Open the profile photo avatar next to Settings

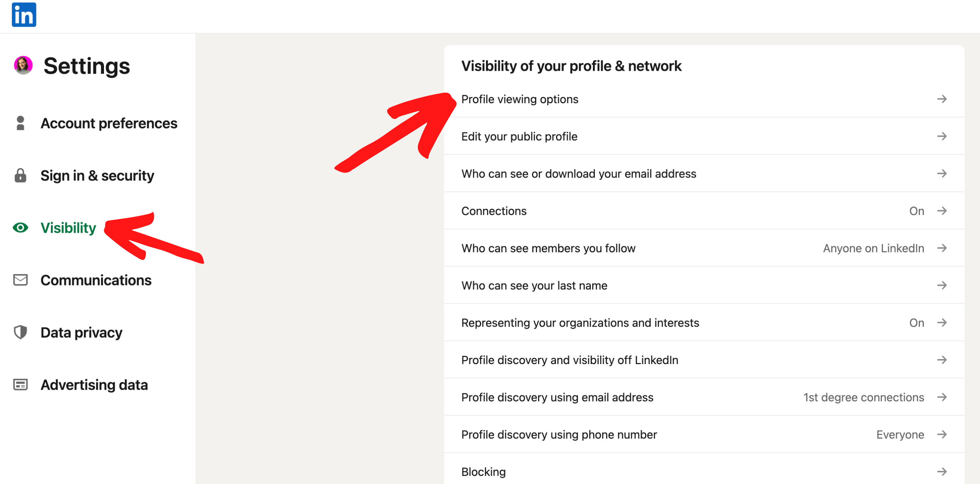23,65
